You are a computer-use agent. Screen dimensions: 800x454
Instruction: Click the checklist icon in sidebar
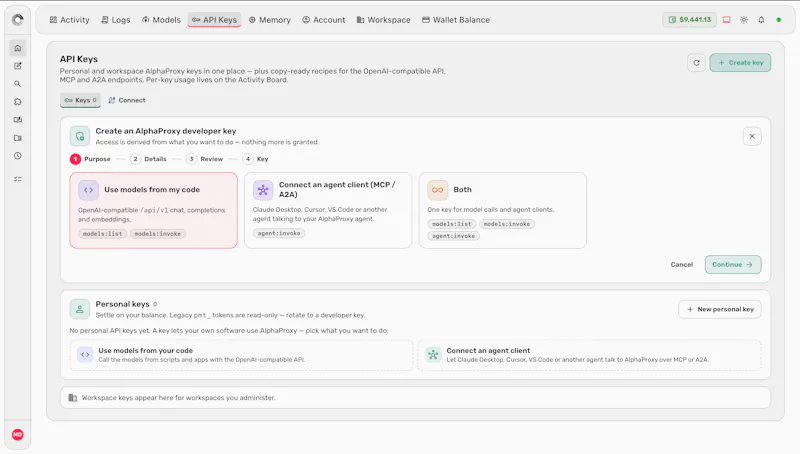tap(18, 179)
